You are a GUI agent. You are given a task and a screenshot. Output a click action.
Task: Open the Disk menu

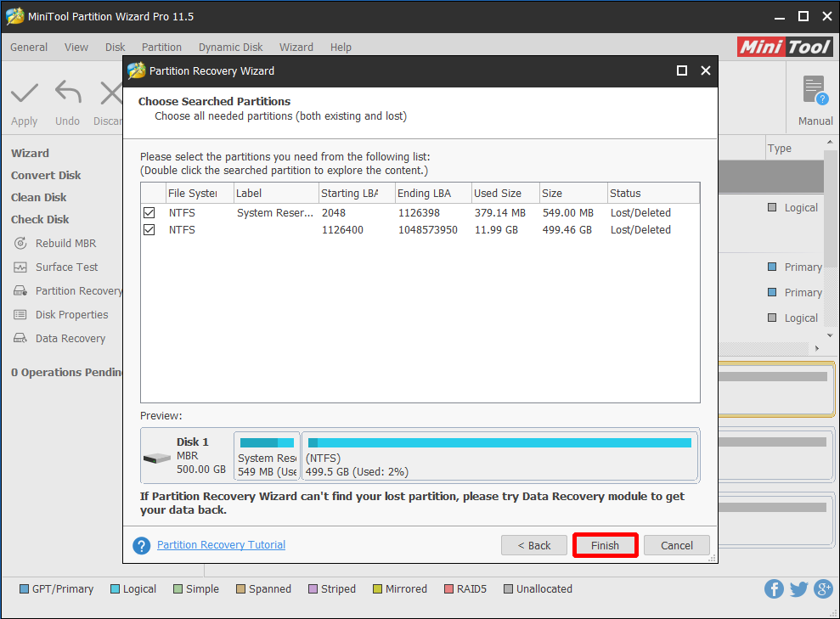pyautogui.click(x=116, y=47)
